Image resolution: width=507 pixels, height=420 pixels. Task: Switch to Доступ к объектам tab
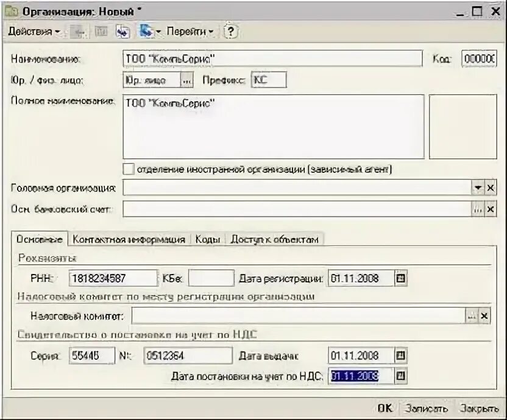click(274, 239)
